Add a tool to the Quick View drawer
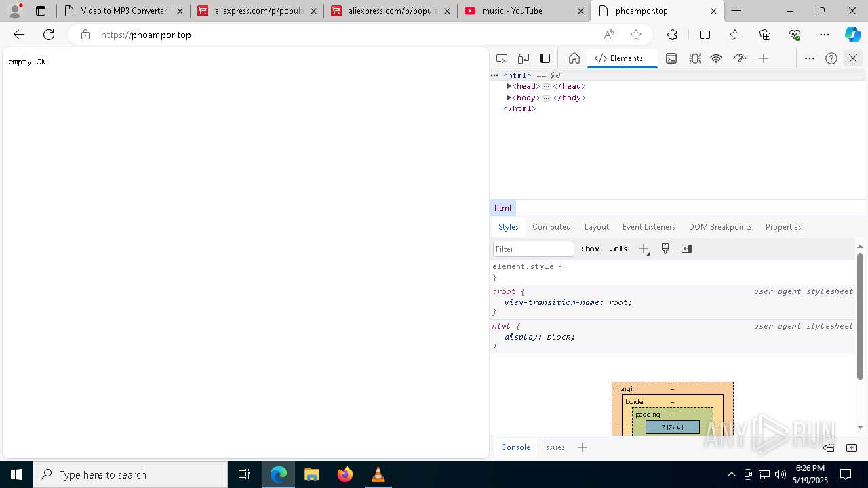Screen dimensions: 868x488 [583, 447]
